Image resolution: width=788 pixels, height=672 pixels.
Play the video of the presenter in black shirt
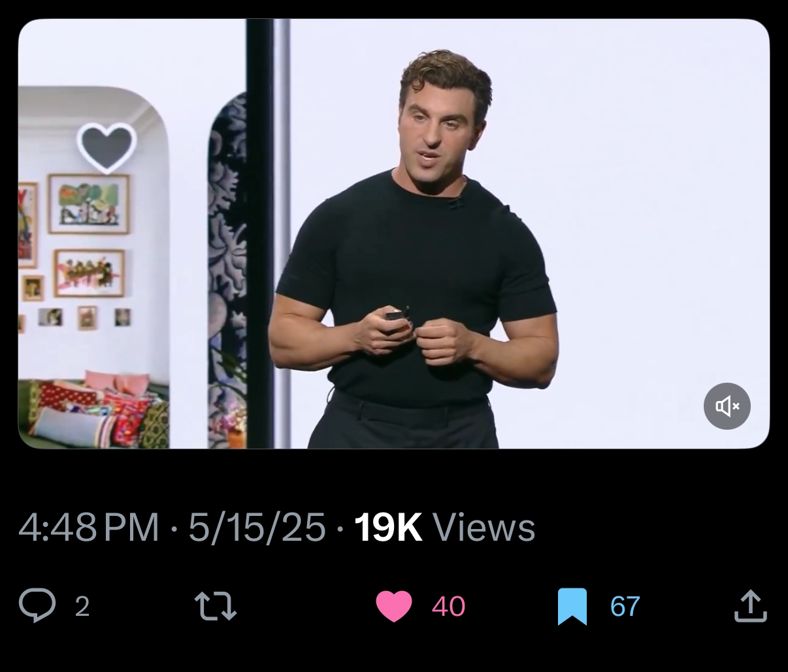point(394,234)
